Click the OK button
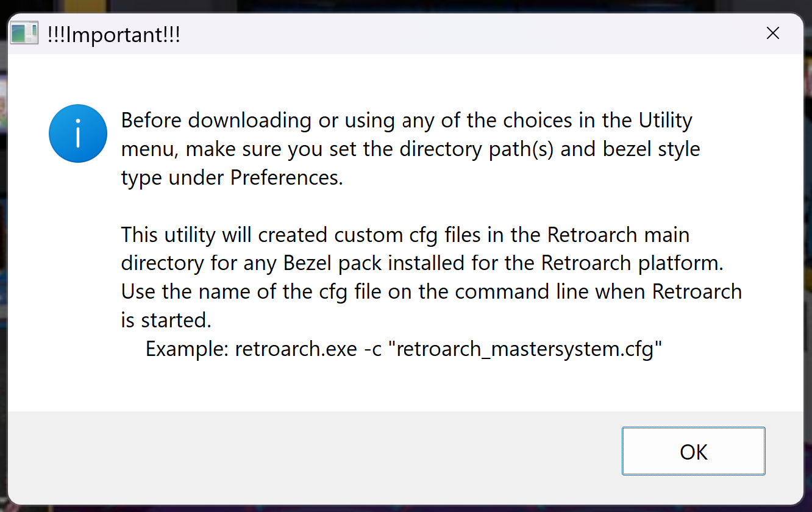812x512 pixels. pyautogui.click(x=693, y=452)
